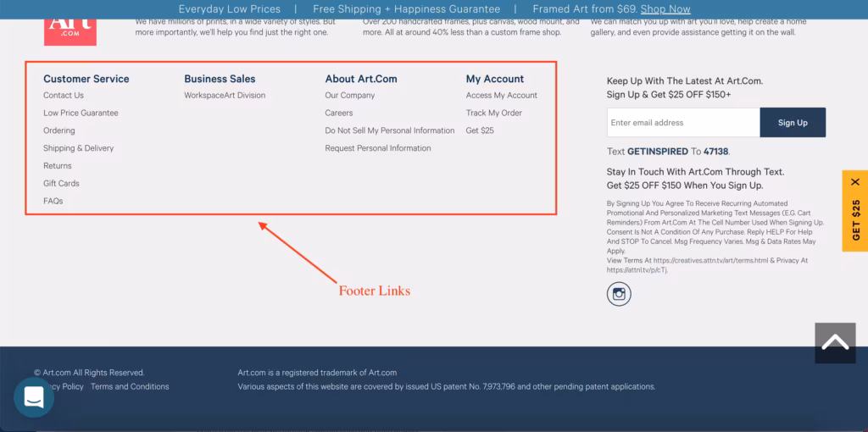Click 'Everyday Low Prices' banner text
868x432 pixels.
(x=229, y=9)
